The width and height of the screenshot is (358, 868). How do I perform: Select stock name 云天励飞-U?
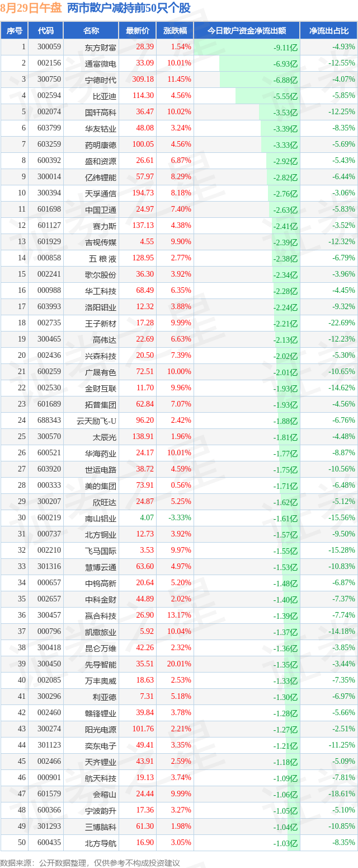coord(97,421)
